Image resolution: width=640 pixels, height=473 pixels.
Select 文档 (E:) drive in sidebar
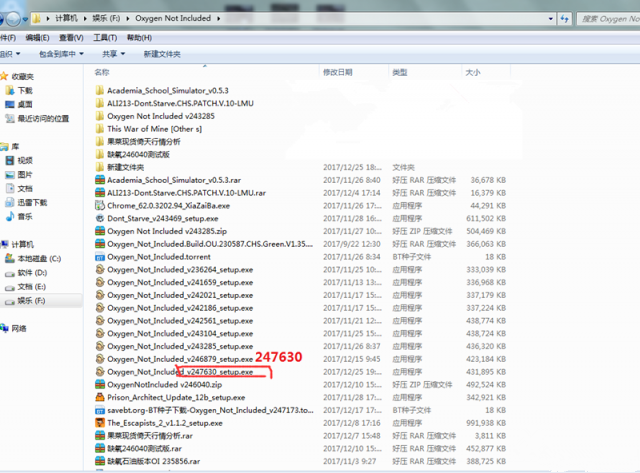[x=25, y=287]
